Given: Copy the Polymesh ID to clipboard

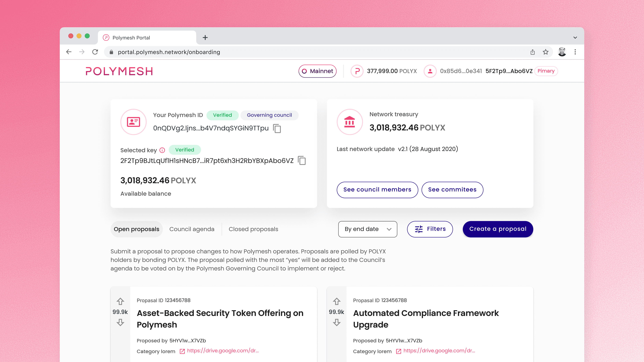Looking at the screenshot, I should [277, 129].
